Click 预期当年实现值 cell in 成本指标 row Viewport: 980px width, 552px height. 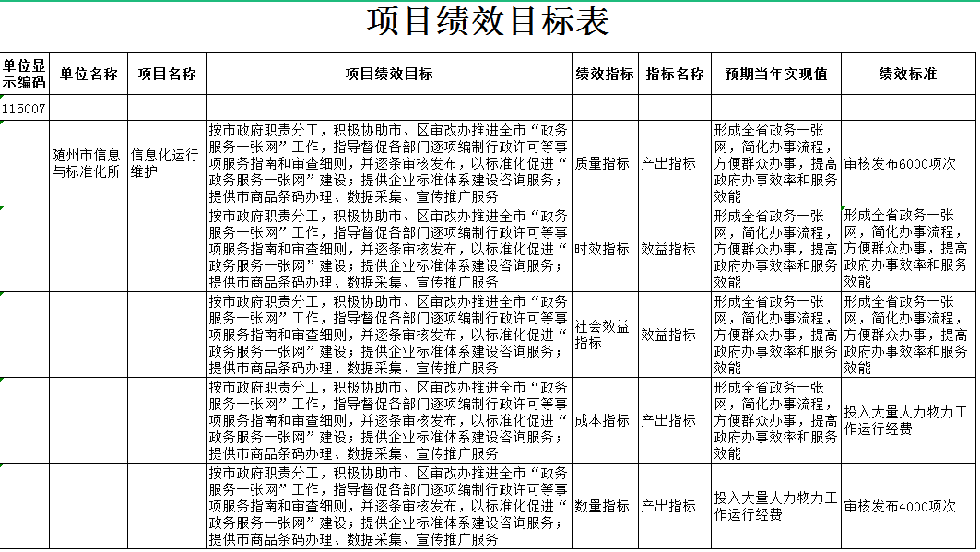[776, 420]
